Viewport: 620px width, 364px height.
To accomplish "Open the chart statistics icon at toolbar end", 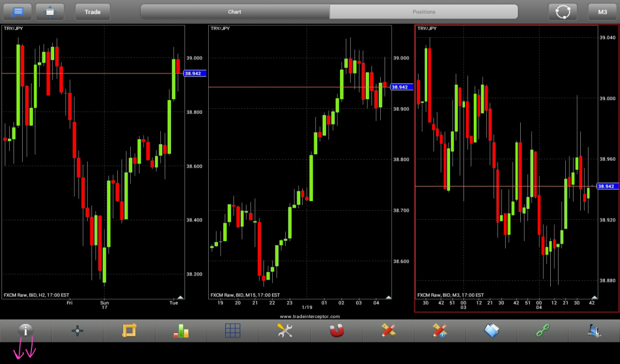I will pyautogui.click(x=594, y=330).
